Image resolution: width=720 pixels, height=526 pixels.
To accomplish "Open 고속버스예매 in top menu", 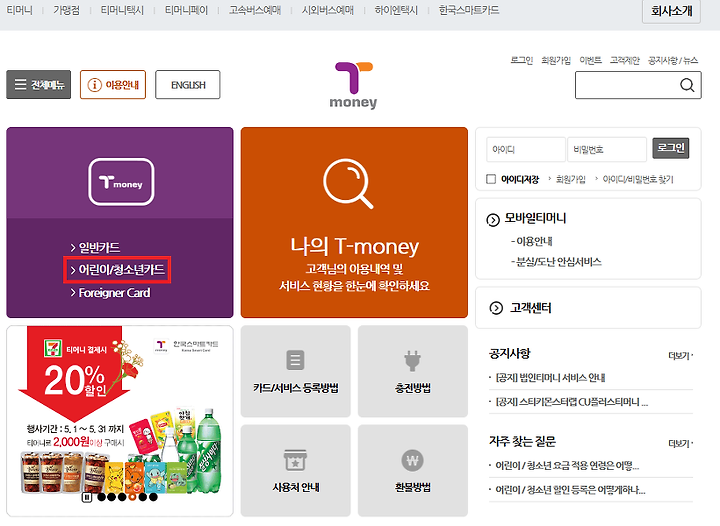I will [255, 10].
